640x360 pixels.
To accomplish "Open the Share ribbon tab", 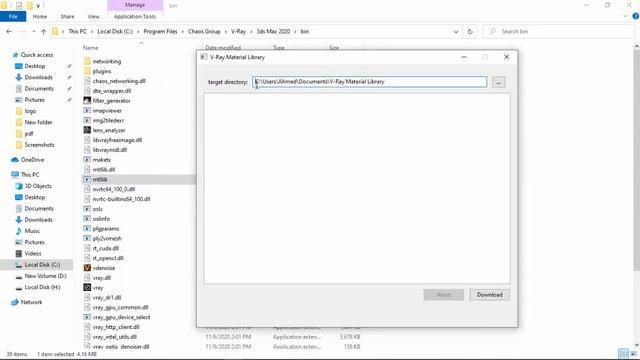I will 67,16.
